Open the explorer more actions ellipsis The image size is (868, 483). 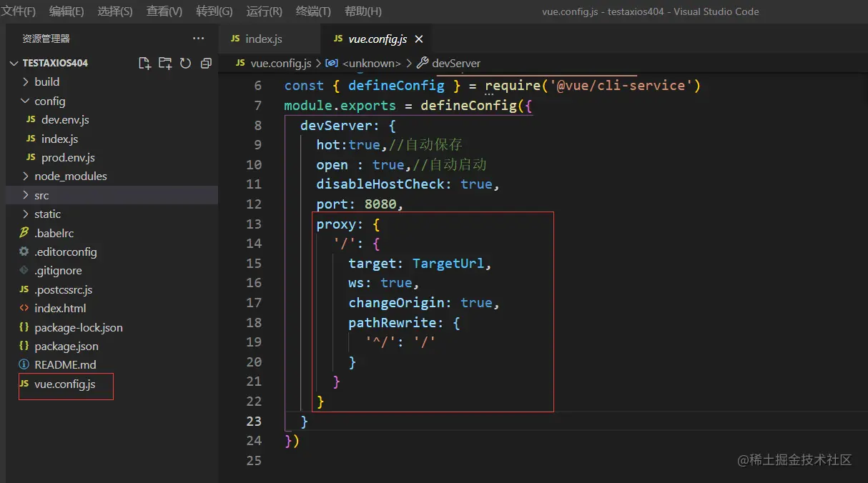[x=198, y=39]
